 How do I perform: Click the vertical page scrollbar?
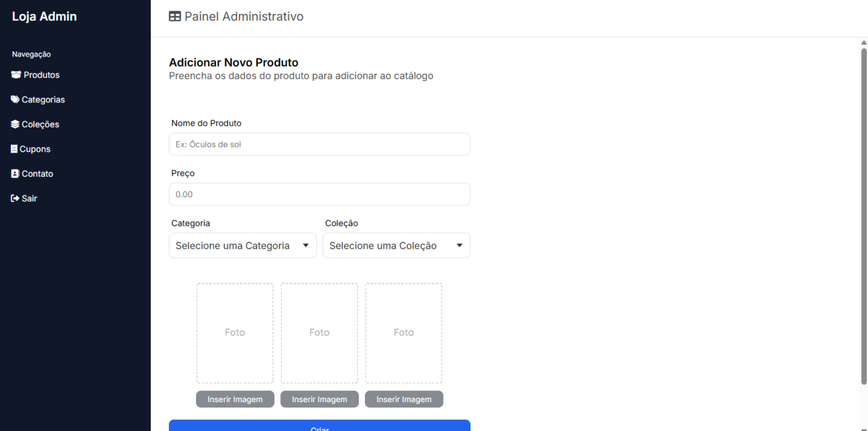click(x=864, y=217)
